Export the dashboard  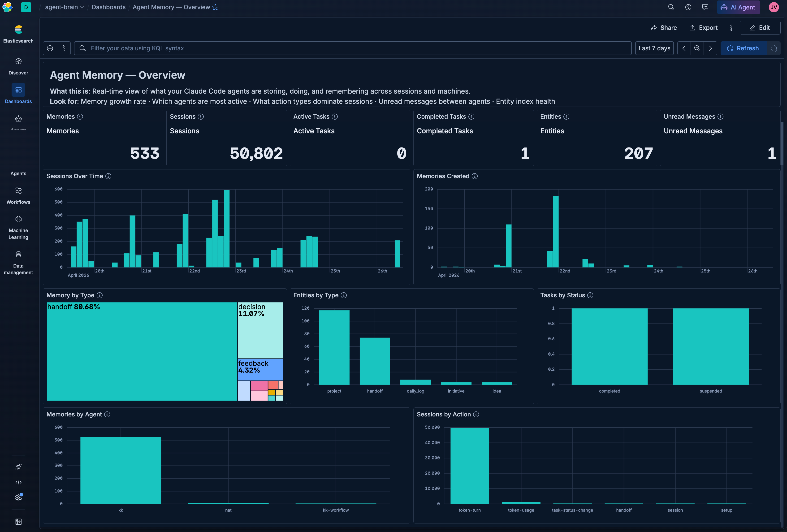(x=704, y=28)
